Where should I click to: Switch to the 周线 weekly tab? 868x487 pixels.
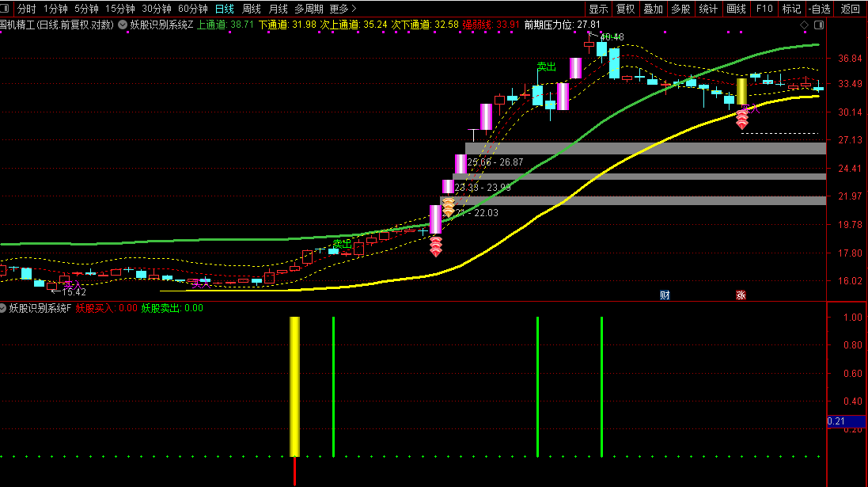252,9
